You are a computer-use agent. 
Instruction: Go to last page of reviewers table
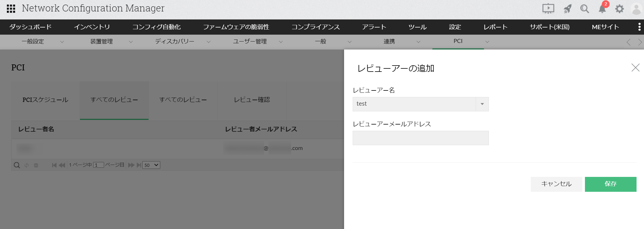(139, 165)
